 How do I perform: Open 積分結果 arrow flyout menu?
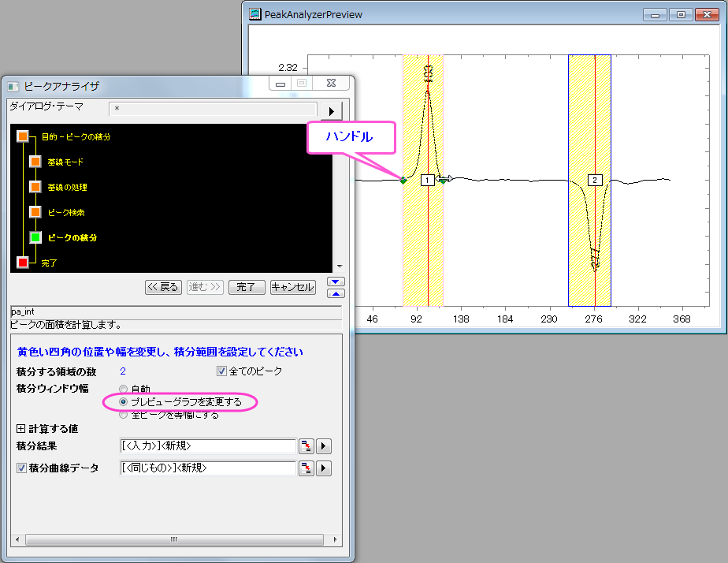(x=324, y=446)
